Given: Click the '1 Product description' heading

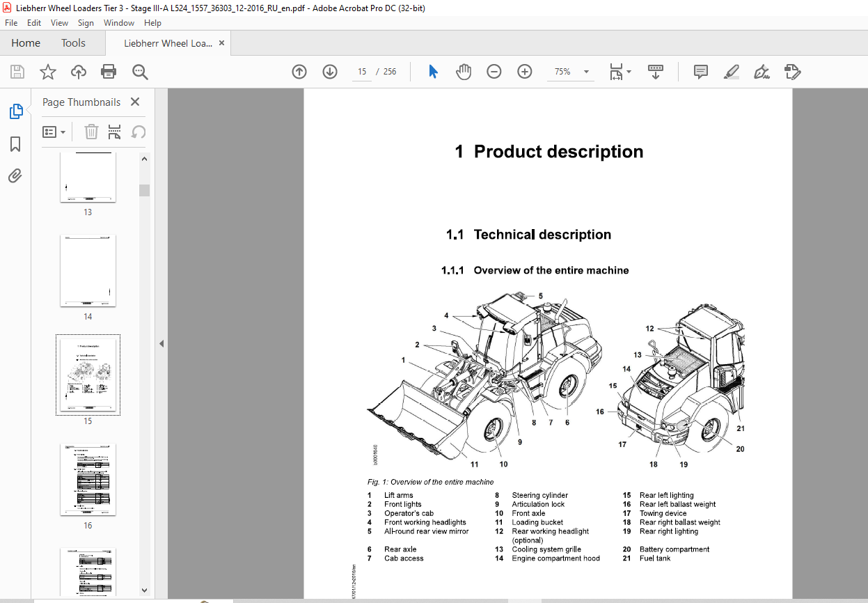Looking at the screenshot, I should (549, 152).
